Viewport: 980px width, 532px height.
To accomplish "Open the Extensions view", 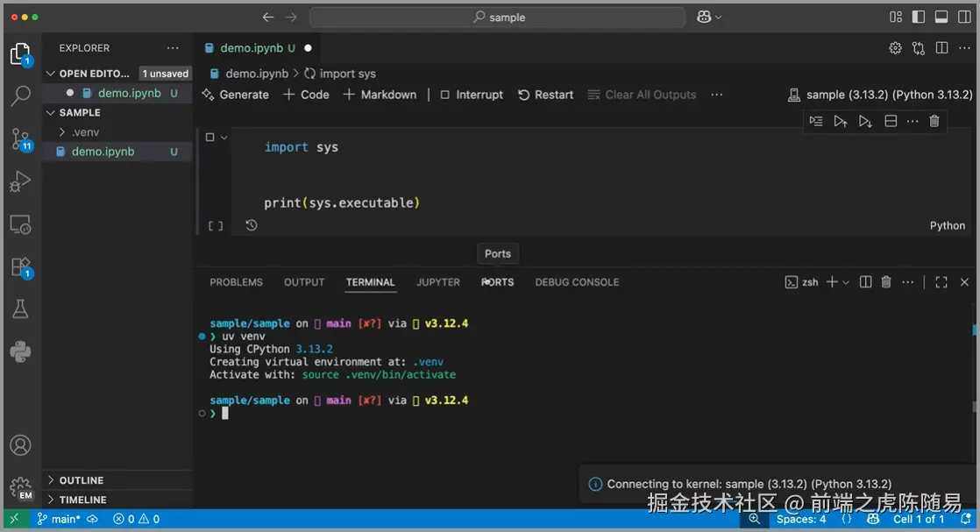I will click(x=20, y=266).
